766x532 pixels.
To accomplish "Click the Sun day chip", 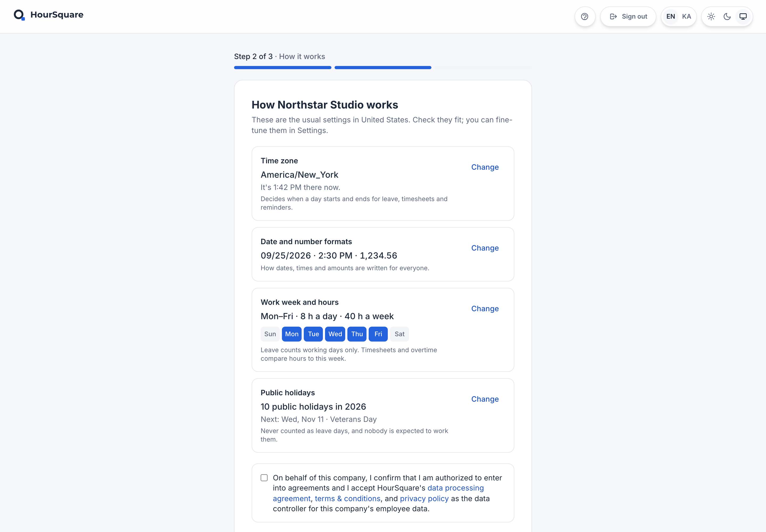I will [x=270, y=334].
